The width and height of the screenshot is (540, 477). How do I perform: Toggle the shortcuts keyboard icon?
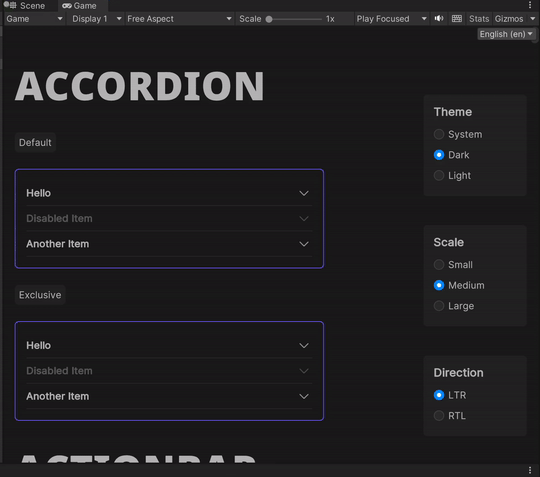coord(457,19)
